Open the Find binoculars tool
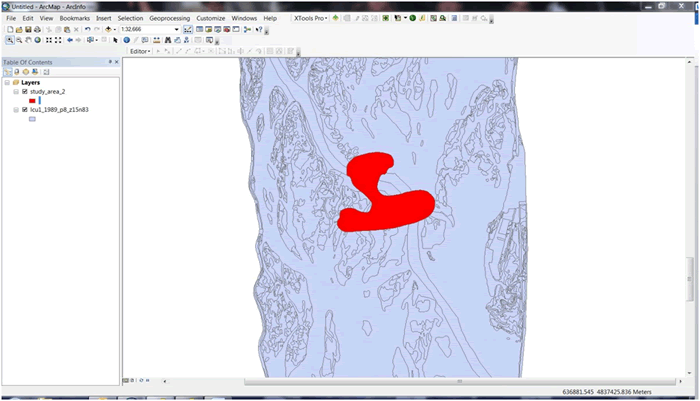 click(168, 40)
